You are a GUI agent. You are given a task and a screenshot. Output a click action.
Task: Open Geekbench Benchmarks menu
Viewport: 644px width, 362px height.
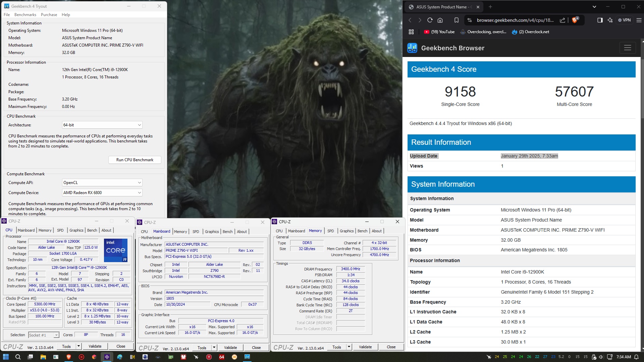click(25, 15)
